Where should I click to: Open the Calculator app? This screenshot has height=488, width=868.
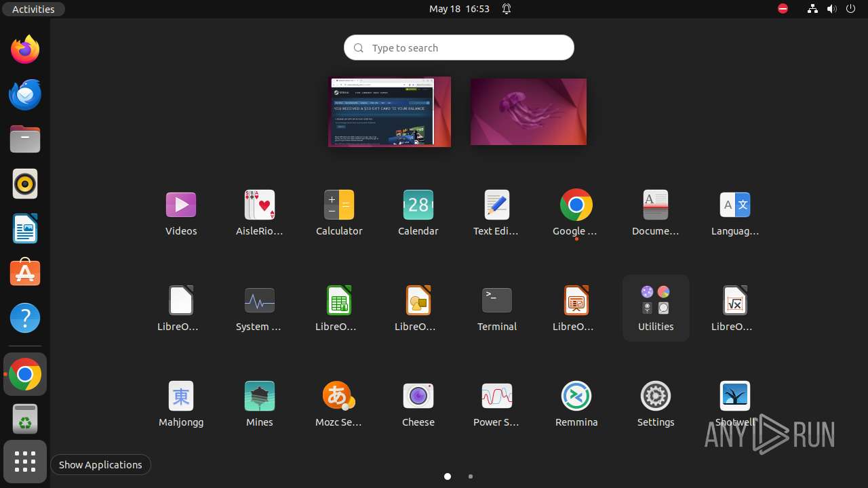pos(339,205)
